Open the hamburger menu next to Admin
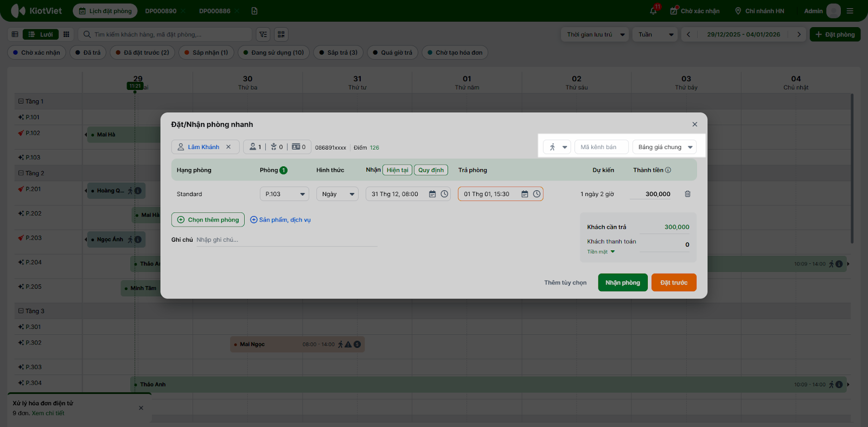The width and height of the screenshot is (868, 427). 850,11
